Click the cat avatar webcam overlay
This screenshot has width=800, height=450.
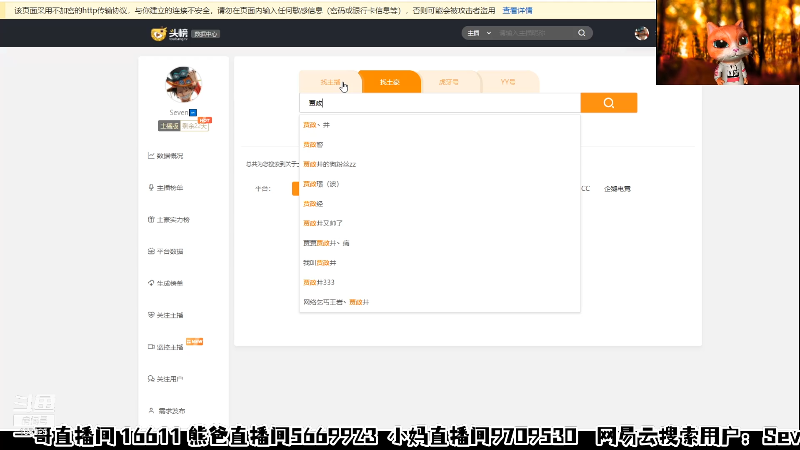[728, 42]
